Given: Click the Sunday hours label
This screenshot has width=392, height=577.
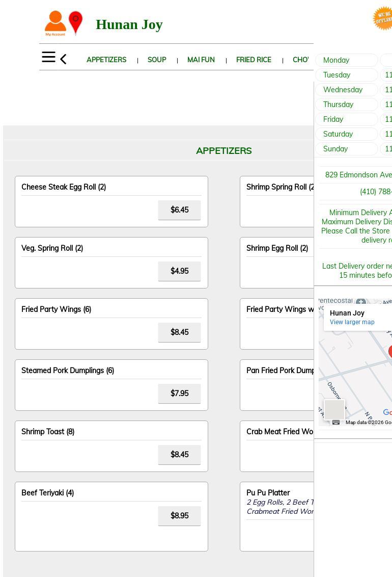Looking at the screenshot, I should point(347,149).
